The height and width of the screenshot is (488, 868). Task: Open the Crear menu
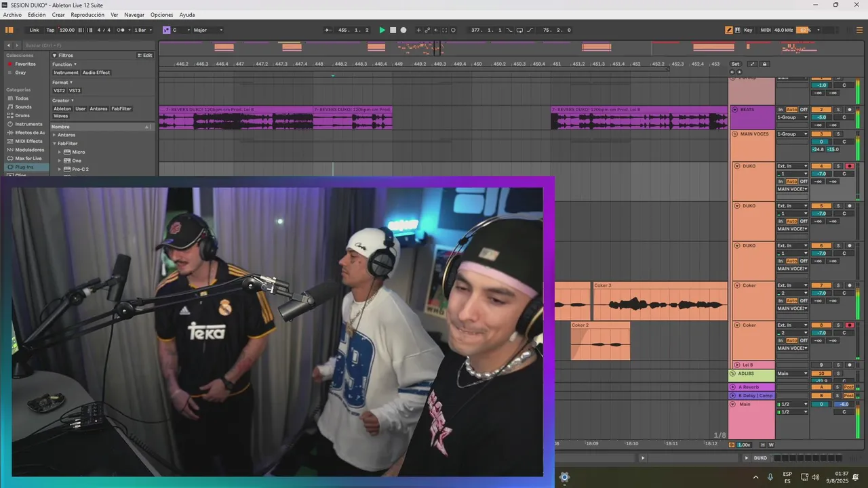[x=58, y=14]
